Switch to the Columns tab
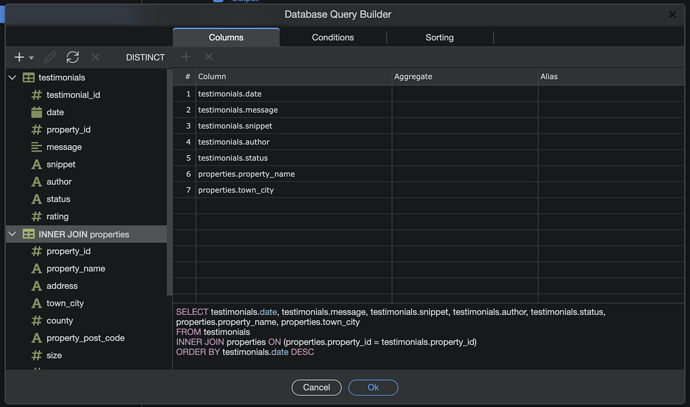 (x=226, y=37)
